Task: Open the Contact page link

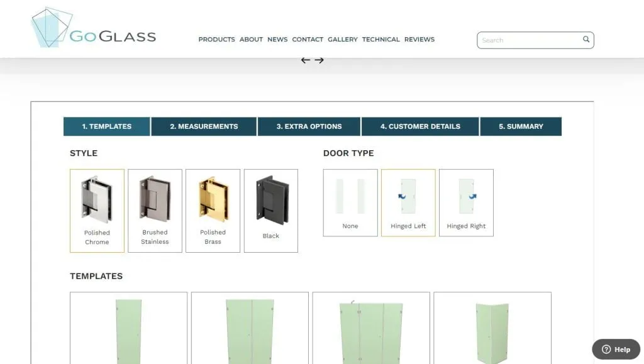Action: (x=308, y=40)
